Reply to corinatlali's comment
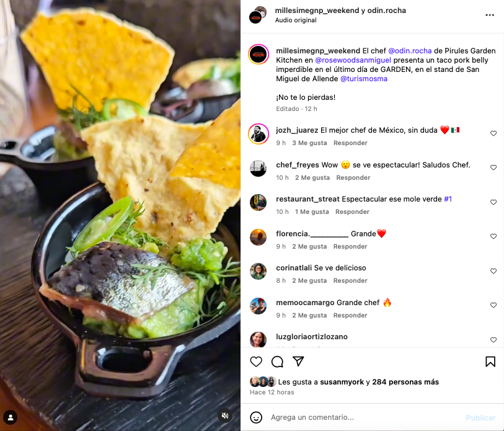504x431 pixels. [x=350, y=280]
